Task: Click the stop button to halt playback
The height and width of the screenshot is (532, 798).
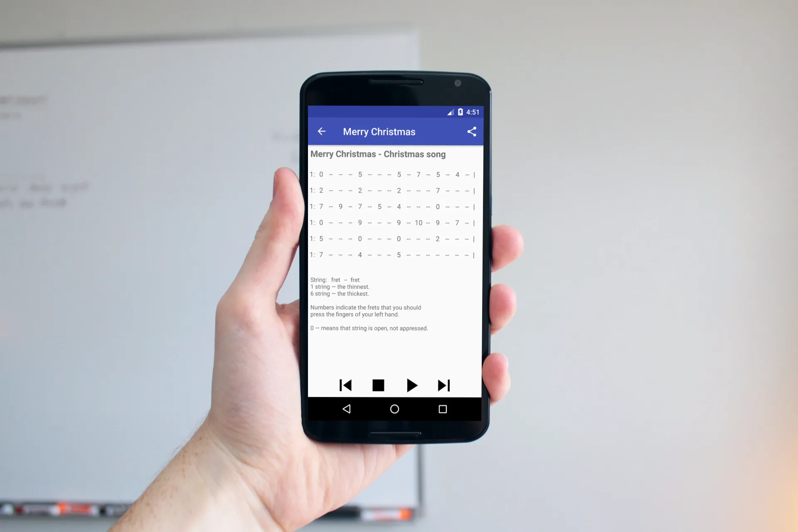Action: click(378, 385)
